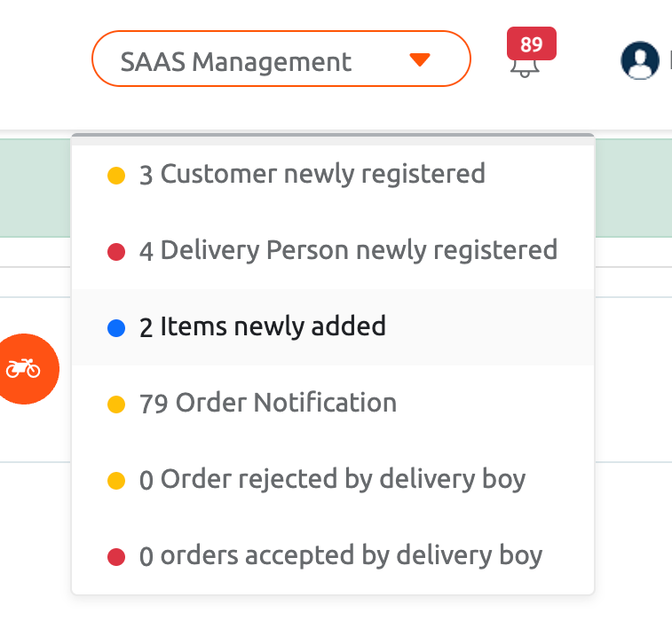Open the SAAS Management dropdown

point(281,59)
